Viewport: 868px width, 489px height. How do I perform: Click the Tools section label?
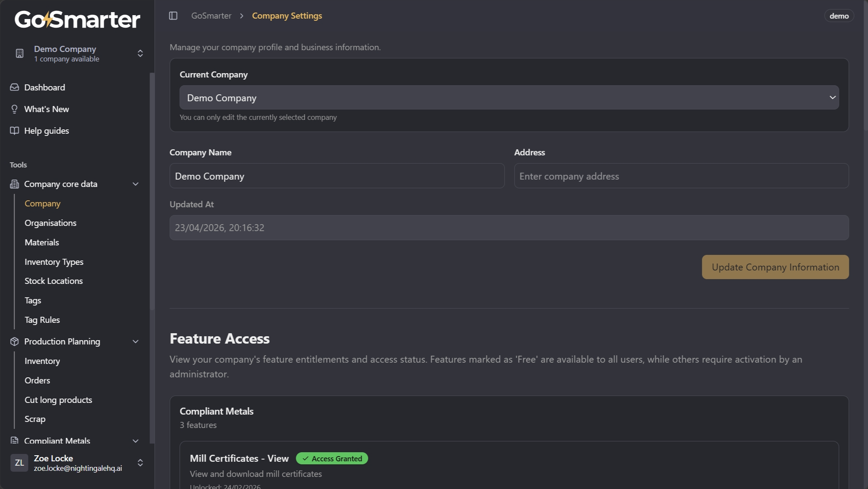pyautogui.click(x=18, y=165)
